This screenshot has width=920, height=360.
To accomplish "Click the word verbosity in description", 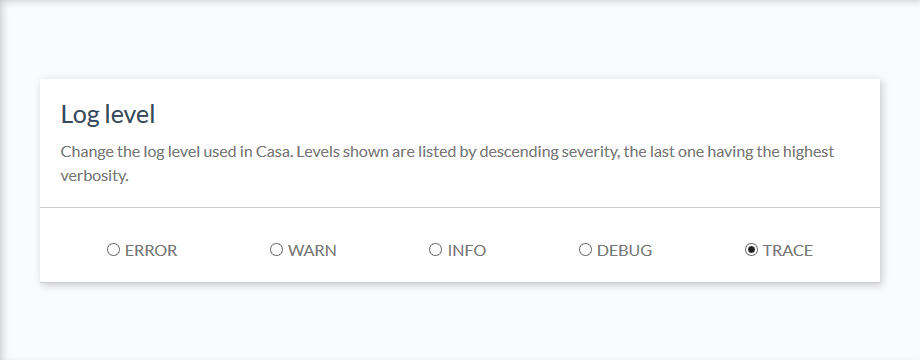I will 94,176.
